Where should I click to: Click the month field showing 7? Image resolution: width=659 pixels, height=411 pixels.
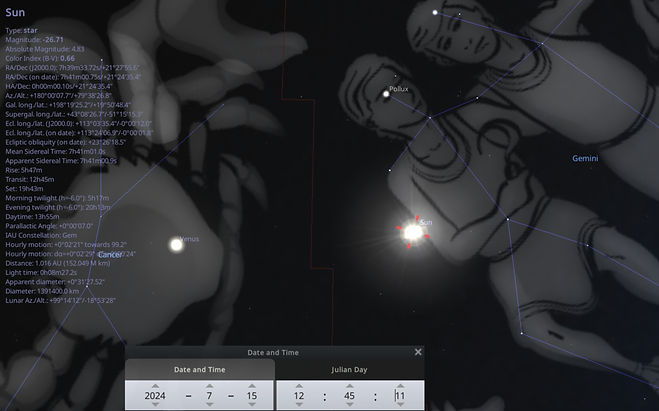pyautogui.click(x=209, y=395)
